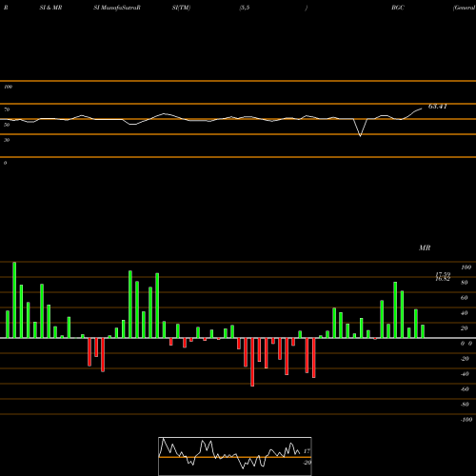Click the 'SI & MR' header label
Image resolution: width=476 pixels, height=476 pixels.
50,8
